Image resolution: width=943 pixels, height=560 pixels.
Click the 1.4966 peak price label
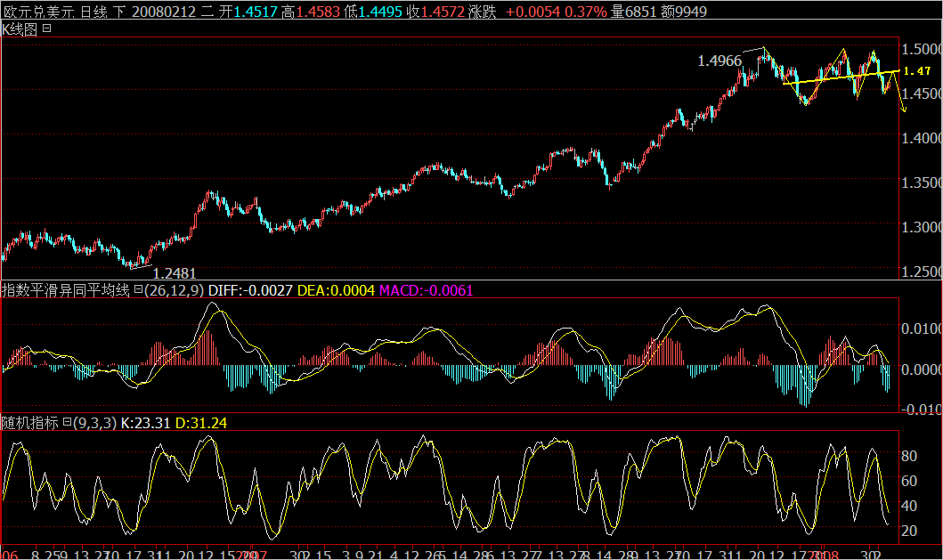point(719,61)
